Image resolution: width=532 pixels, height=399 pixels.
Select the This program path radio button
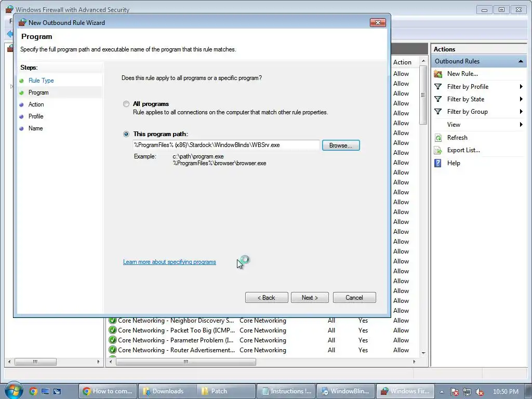coord(126,134)
